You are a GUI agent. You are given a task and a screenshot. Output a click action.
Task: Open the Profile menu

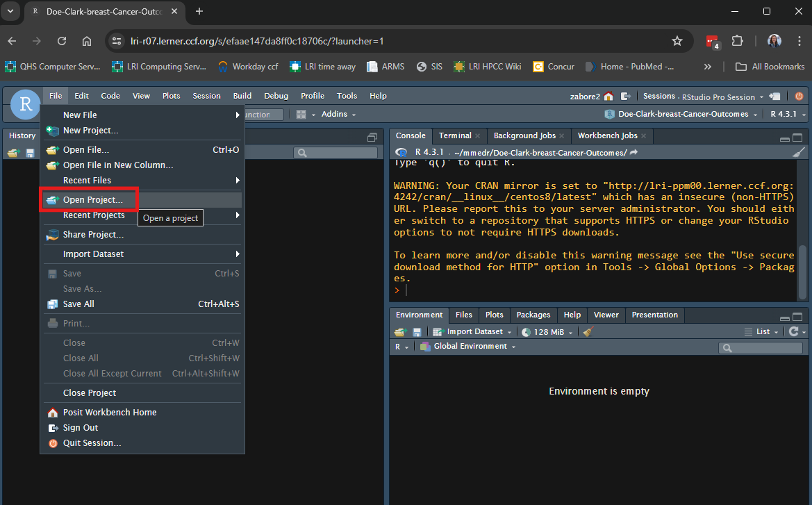coord(313,96)
